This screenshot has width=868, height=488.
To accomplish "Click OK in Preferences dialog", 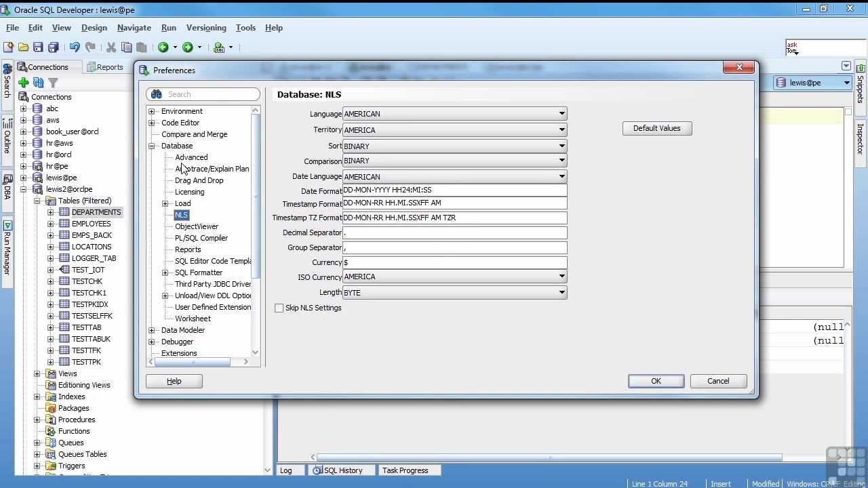I will coord(656,381).
